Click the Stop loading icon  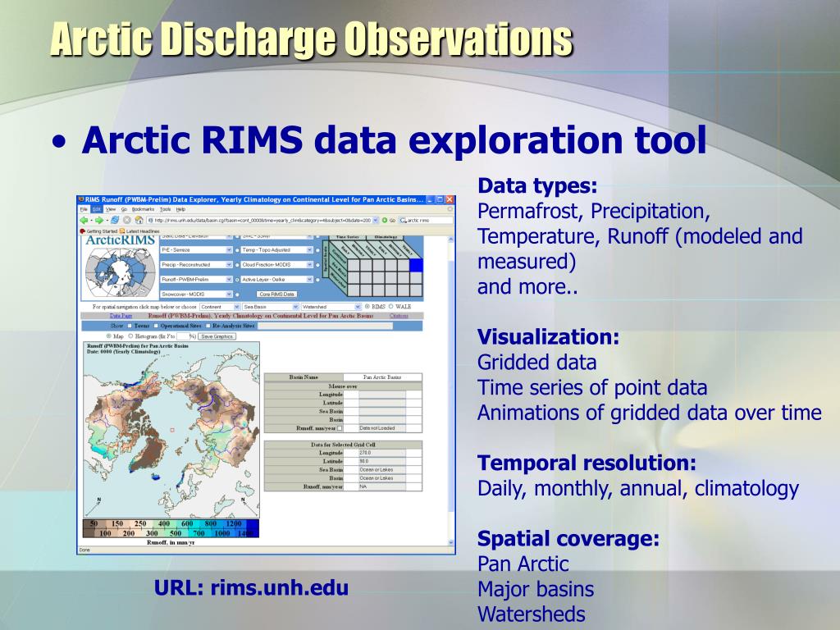(x=127, y=220)
